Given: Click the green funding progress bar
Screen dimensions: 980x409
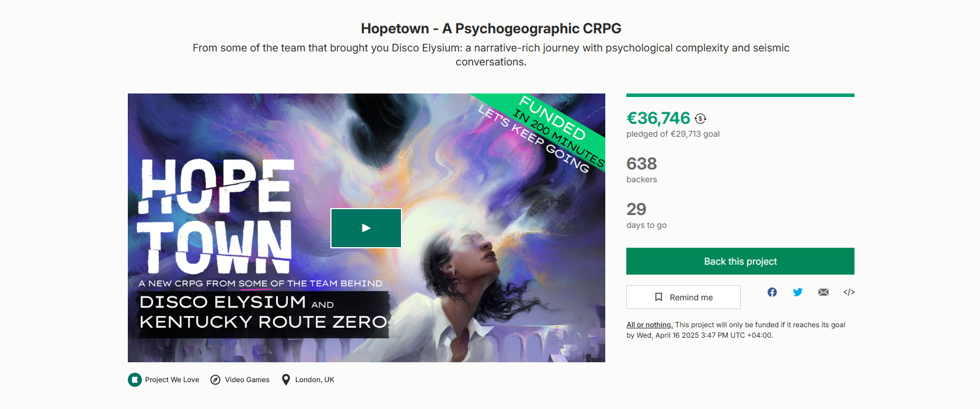Looking at the screenshot, I should click(x=740, y=95).
